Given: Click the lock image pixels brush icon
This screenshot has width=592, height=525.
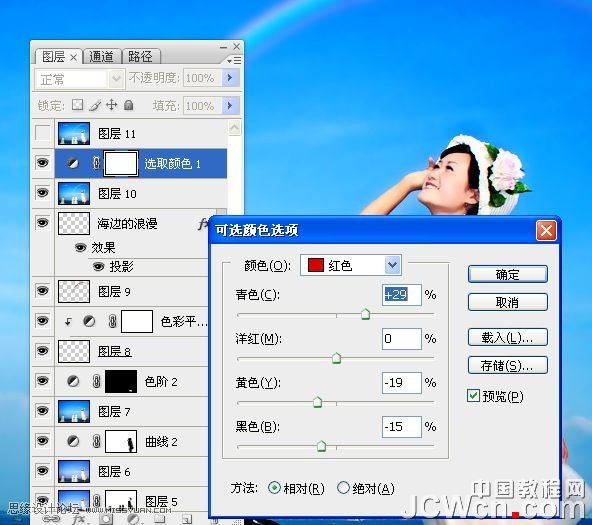Looking at the screenshot, I should point(94,105).
